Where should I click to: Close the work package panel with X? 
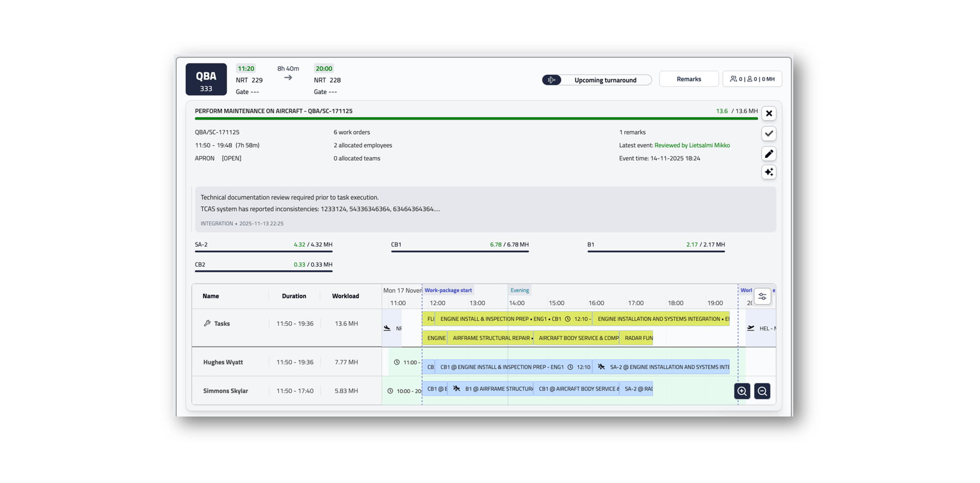pos(768,114)
